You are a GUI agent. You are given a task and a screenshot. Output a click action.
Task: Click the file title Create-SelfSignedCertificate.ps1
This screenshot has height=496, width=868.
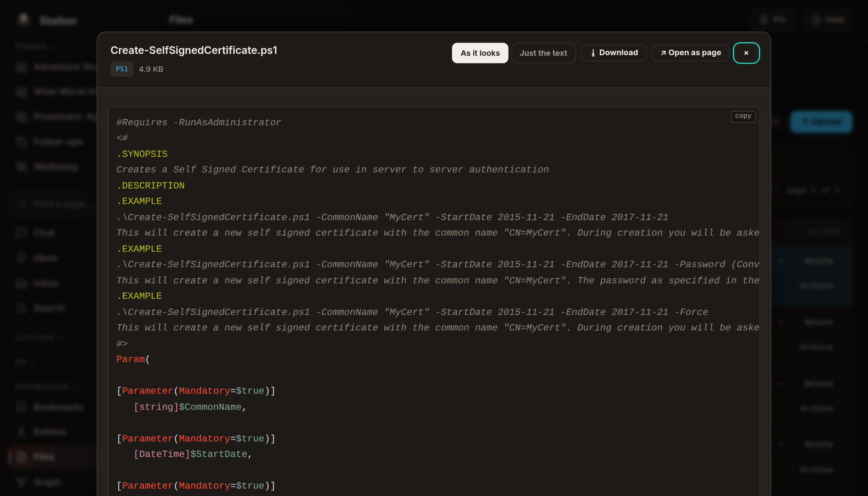pyautogui.click(x=194, y=50)
